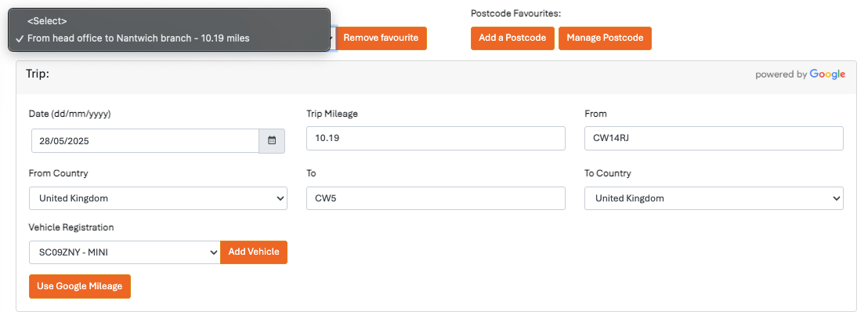Select the head office to Nantwich branch favourite
This screenshot has height=319, width=868.
pyautogui.click(x=138, y=38)
